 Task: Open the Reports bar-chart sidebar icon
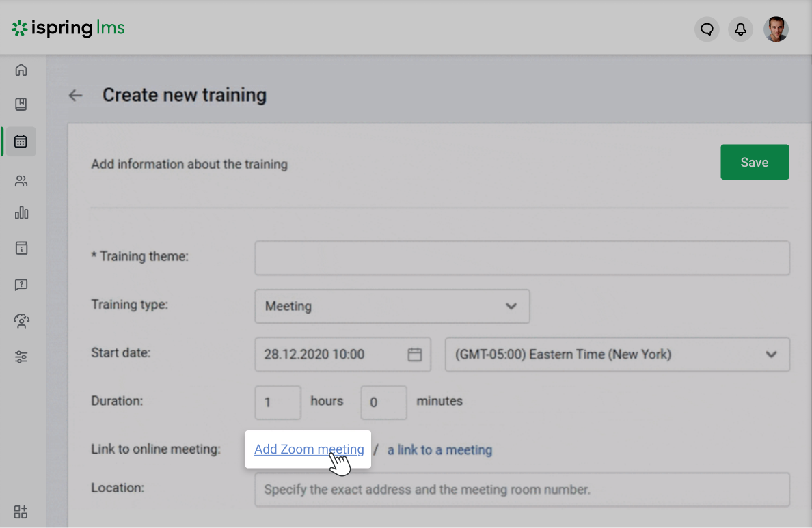pos(21,213)
